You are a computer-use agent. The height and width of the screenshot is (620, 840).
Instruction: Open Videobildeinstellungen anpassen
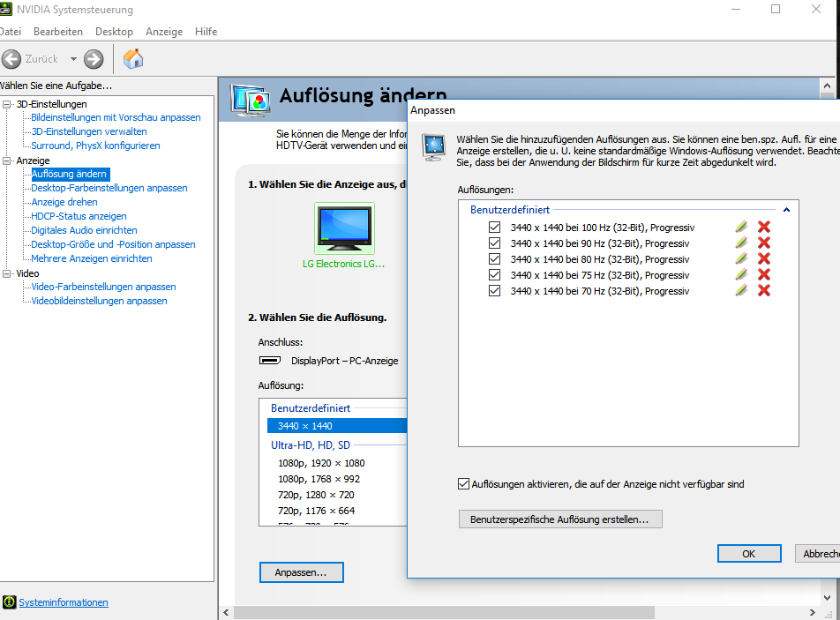pos(99,301)
